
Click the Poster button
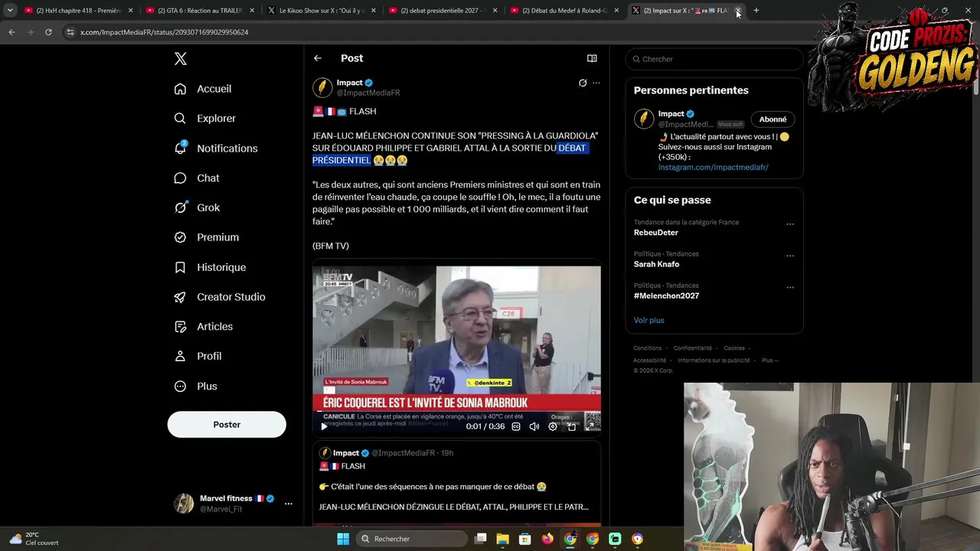coord(227,425)
